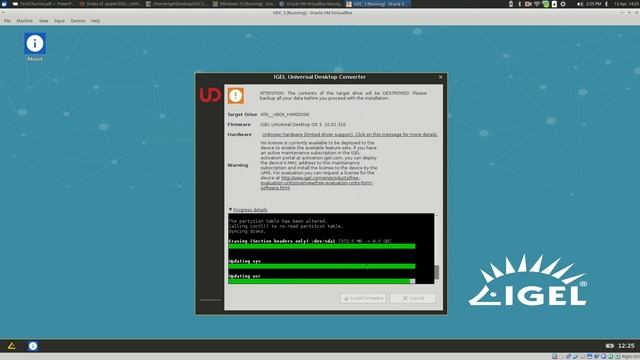This screenshot has width=640, height=360.
Task: Click the scroll-up arrow of the progress log
Action: tap(437, 215)
